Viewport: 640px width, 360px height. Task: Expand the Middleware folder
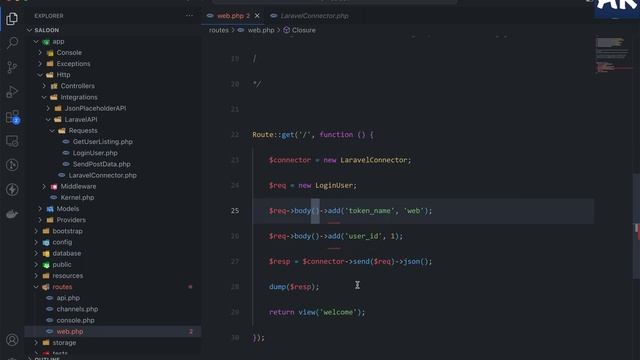[44, 186]
